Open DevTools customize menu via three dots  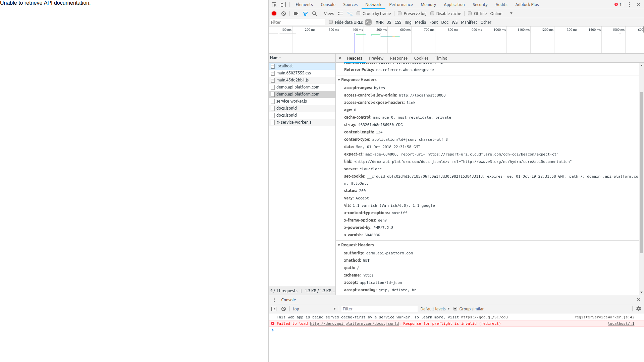[629, 4]
